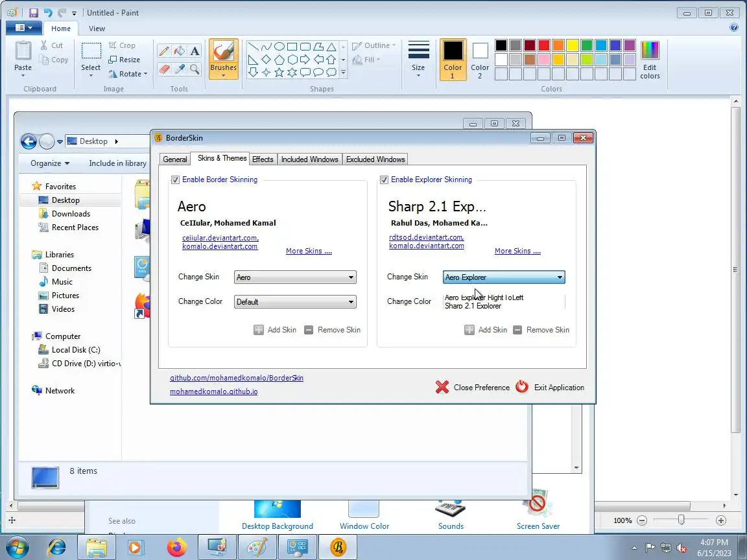
Task: Open the Paint application menu button
Action: tap(24, 28)
